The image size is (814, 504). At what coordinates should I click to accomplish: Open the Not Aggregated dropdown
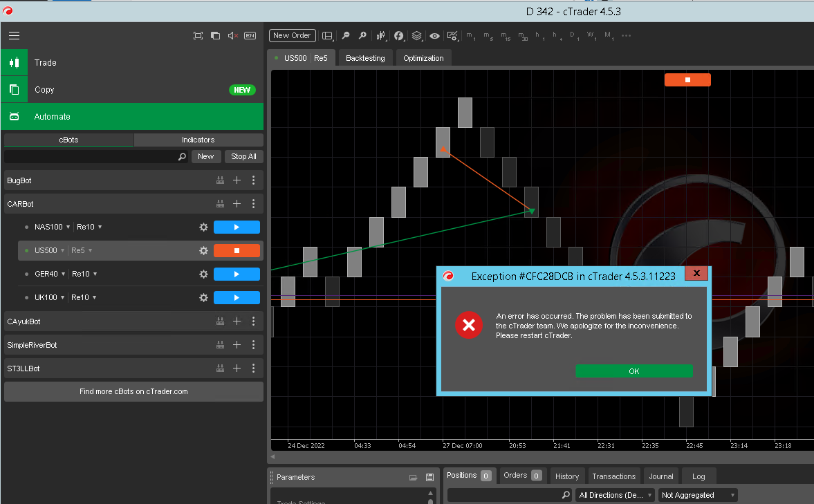point(697,495)
